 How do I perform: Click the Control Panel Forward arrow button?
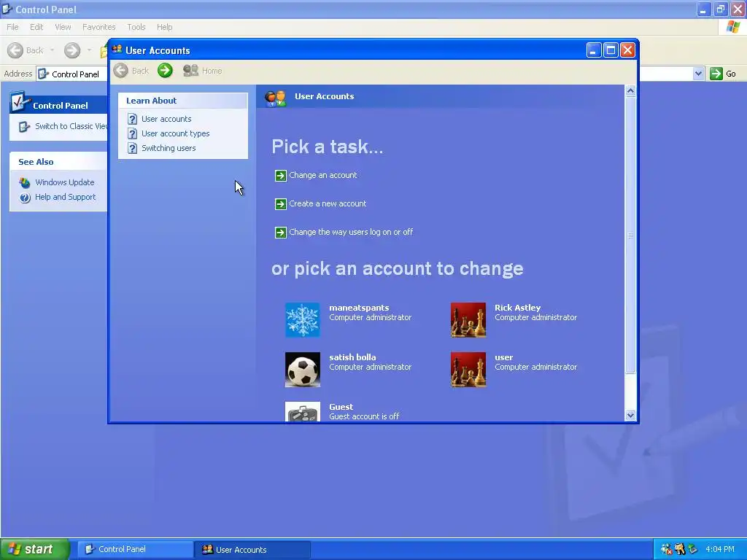click(x=72, y=50)
